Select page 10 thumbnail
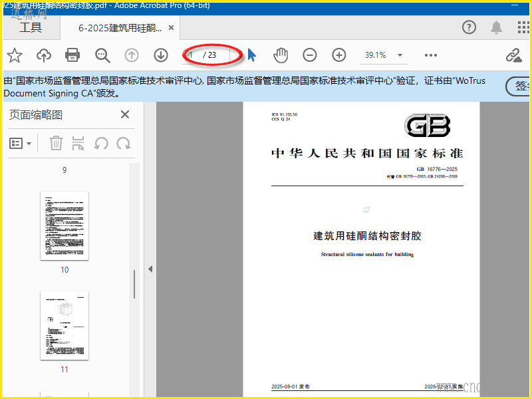 pos(65,226)
